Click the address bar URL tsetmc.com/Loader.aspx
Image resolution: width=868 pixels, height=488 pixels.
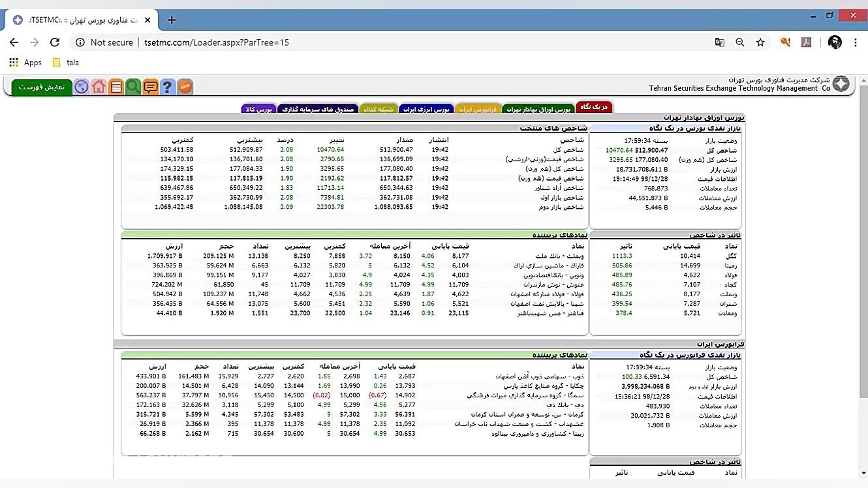(217, 42)
